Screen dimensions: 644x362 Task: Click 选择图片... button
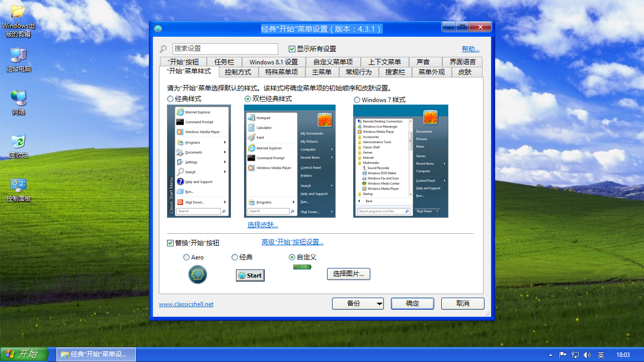point(349,274)
